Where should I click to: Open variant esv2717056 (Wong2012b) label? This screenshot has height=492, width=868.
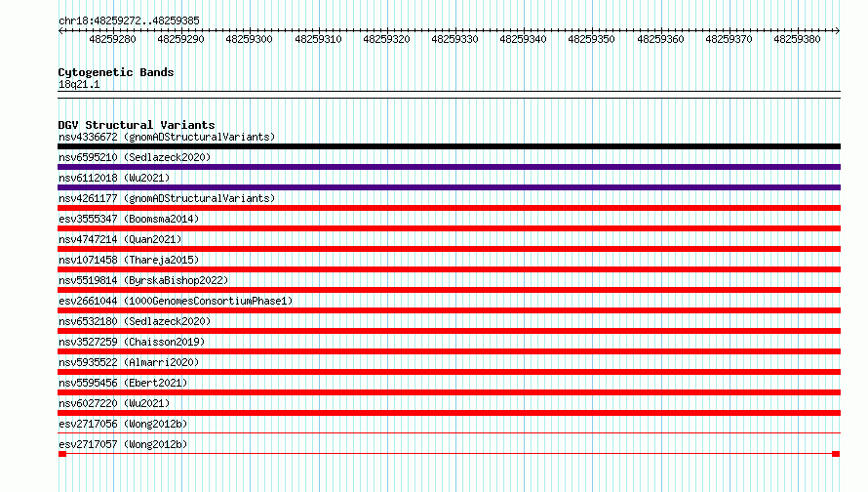point(123,424)
